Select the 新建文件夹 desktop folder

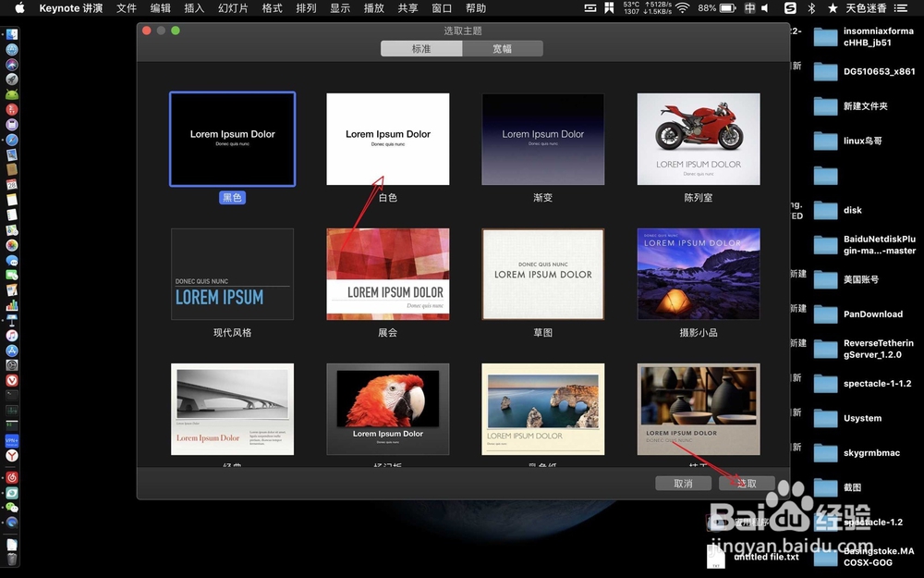(x=825, y=106)
